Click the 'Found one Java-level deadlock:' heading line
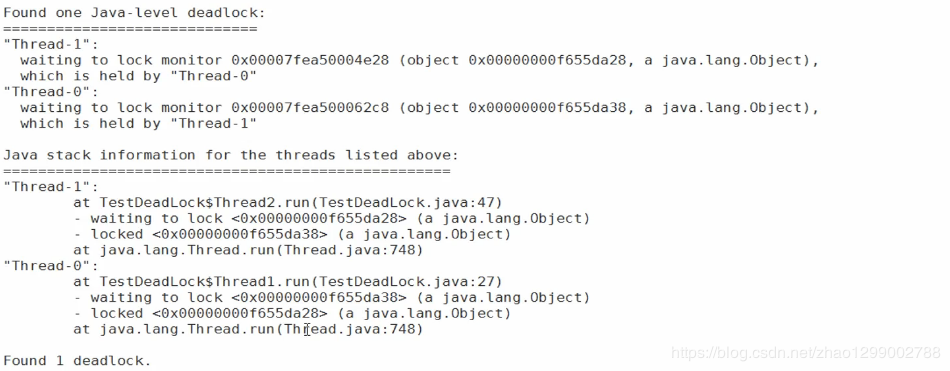The width and height of the screenshot is (950, 371). 135,13
